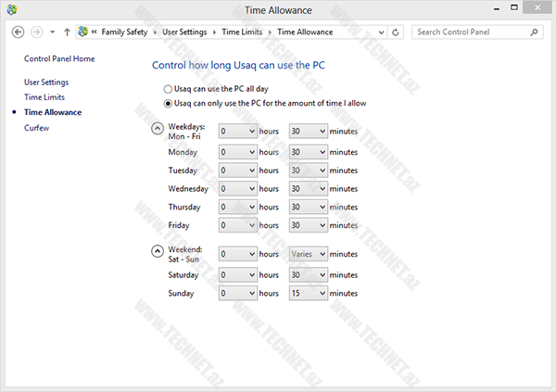556x392 pixels.
Task: Open the recent locations dropdown arrow
Action: (52, 32)
